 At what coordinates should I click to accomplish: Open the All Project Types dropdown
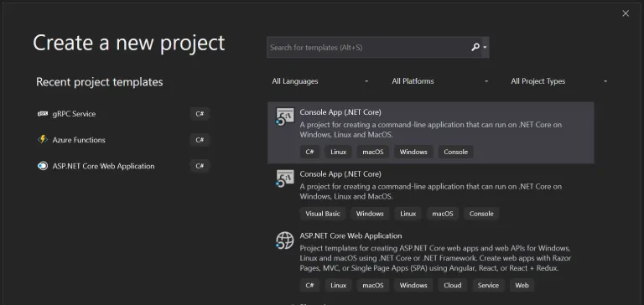coord(559,81)
